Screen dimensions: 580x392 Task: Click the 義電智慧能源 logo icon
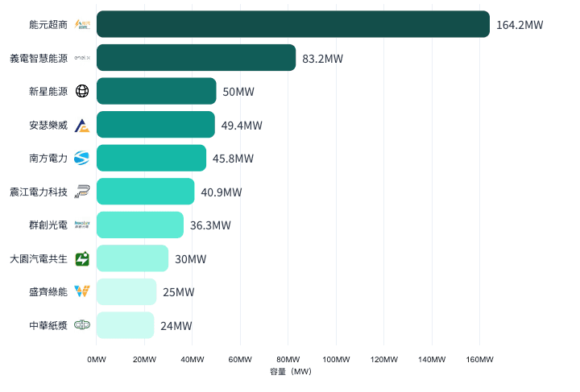[x=82, y=58]
